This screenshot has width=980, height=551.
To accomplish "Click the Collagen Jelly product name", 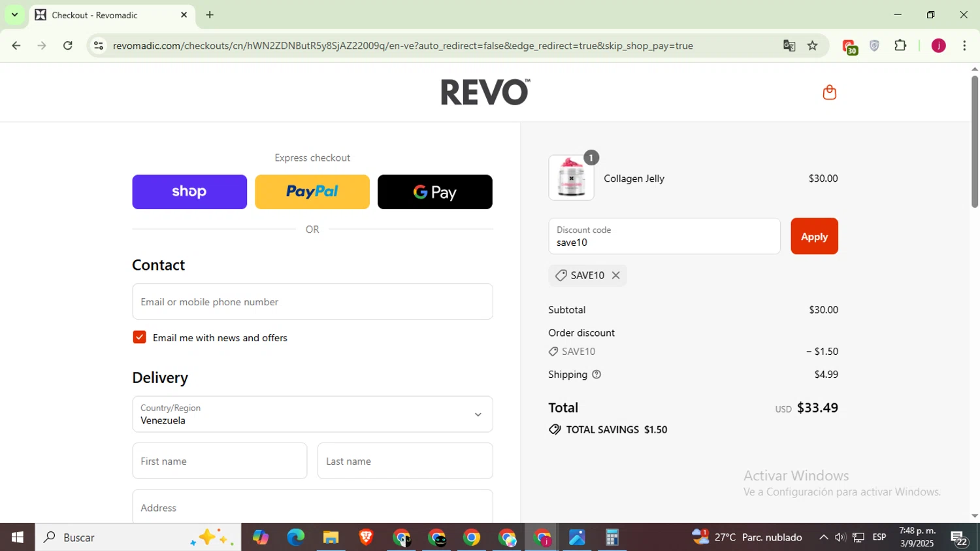I will pyautogui.click(x=634, y=178).
